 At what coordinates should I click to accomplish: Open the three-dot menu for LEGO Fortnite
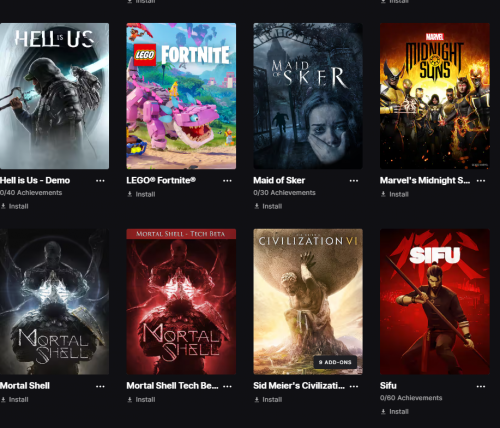point(227,181)
